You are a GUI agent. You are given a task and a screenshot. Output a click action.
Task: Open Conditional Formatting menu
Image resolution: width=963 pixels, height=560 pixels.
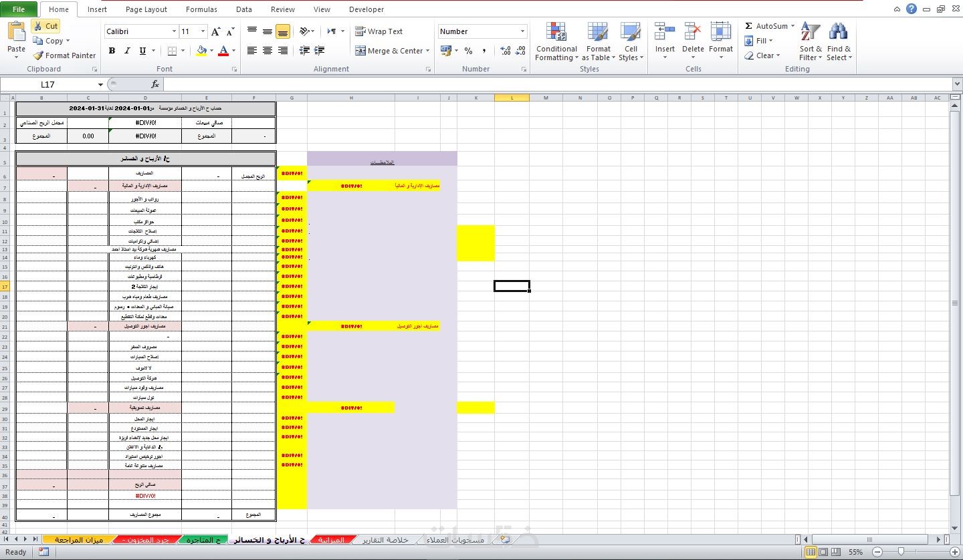(x=556, y=41)
